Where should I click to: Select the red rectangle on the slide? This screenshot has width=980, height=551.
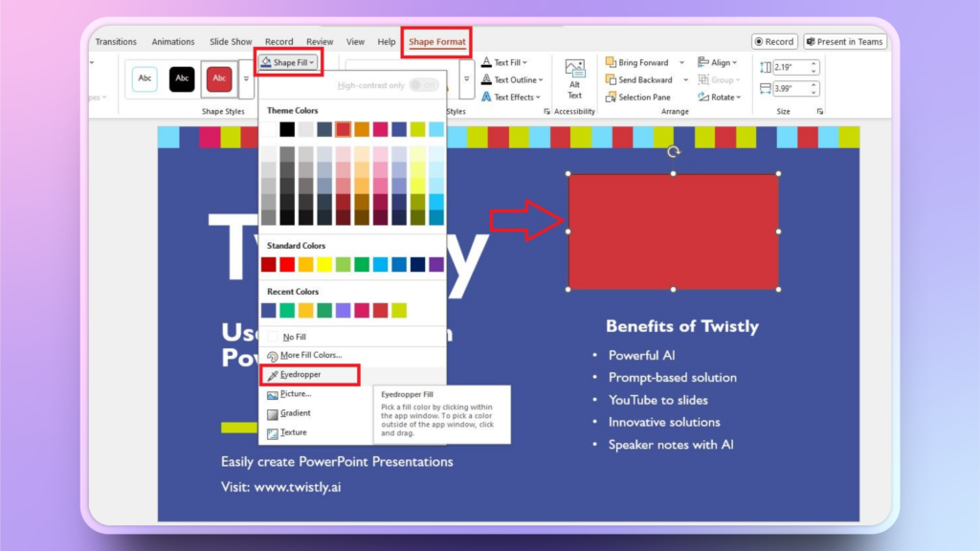[673, 231]
